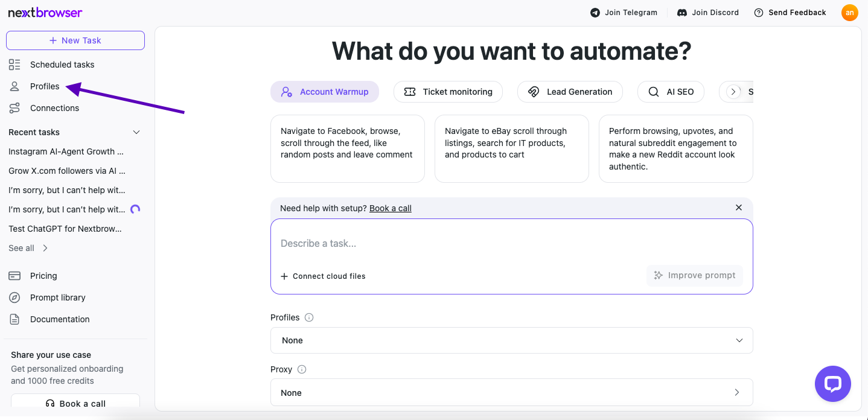
Task: Click the Telegram paper-plane icon
Action: point(595,13)
